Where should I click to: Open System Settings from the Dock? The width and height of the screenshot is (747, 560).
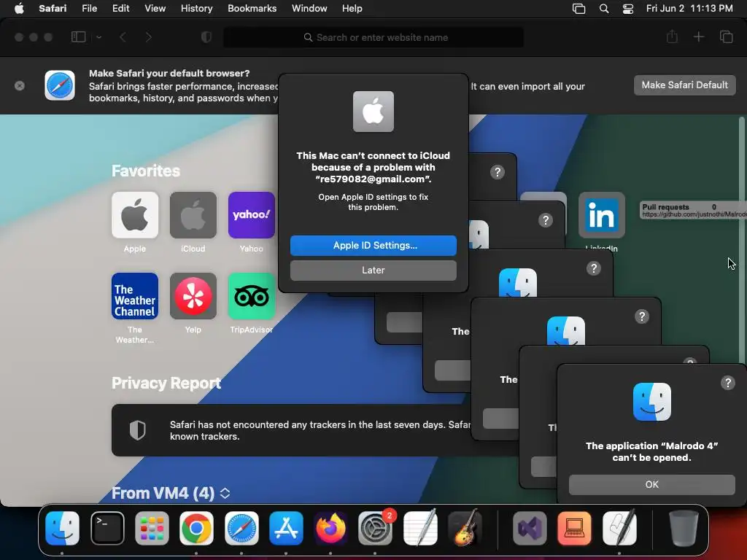tap(376, 528)
